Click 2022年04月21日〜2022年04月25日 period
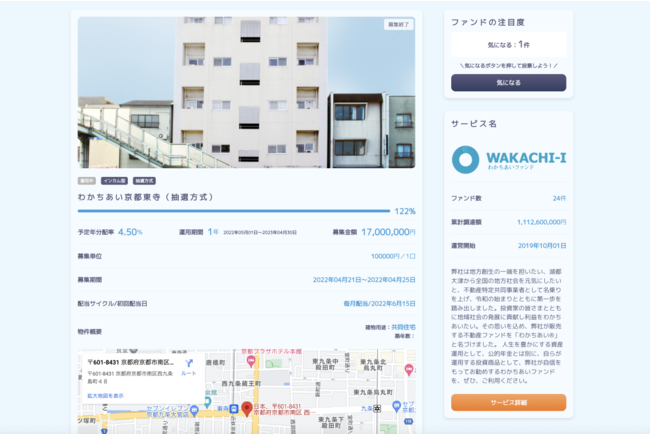This screenshot has height=434, width=650. tap(364, 280)
